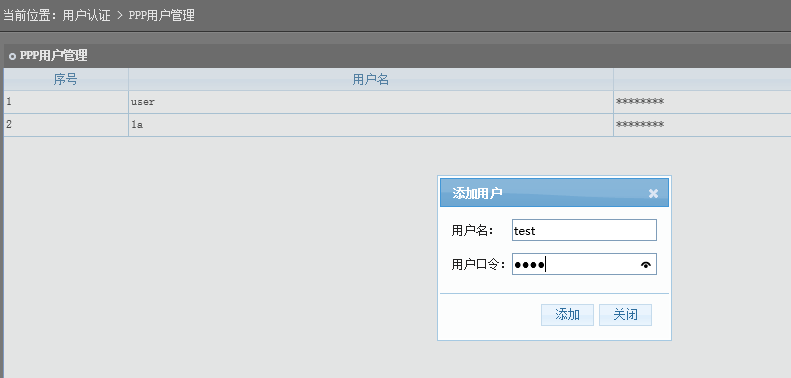
Task: Click the 关闭 button
Action: tap(626, 315)
